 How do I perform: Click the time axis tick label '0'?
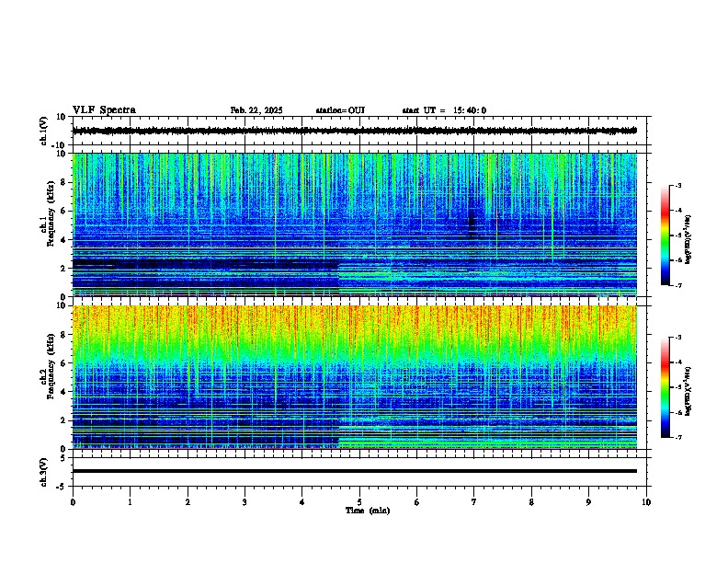tap(73, 502)
